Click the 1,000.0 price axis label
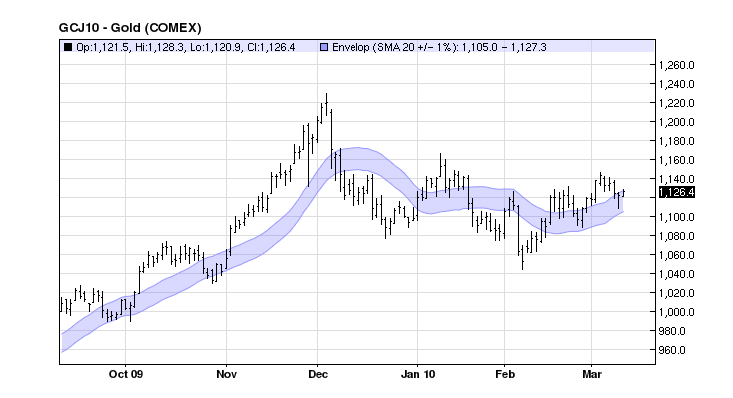The image size is (733, 398). [676, 312]
